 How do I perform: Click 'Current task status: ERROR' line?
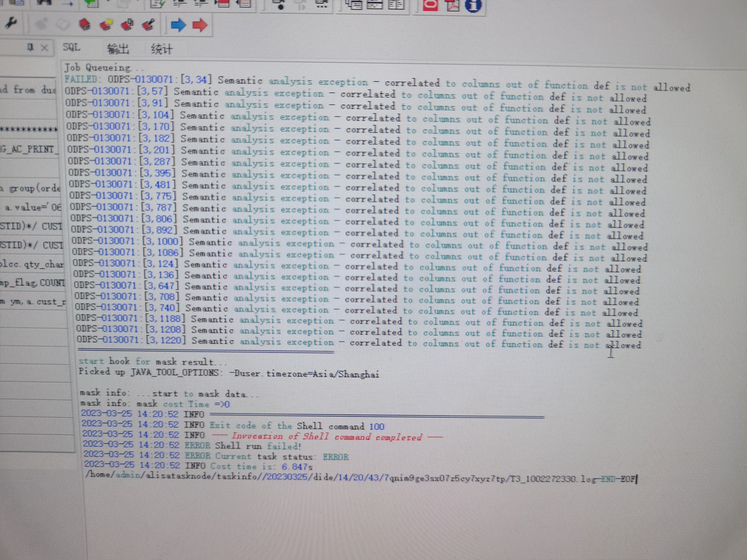coord(267,456)
